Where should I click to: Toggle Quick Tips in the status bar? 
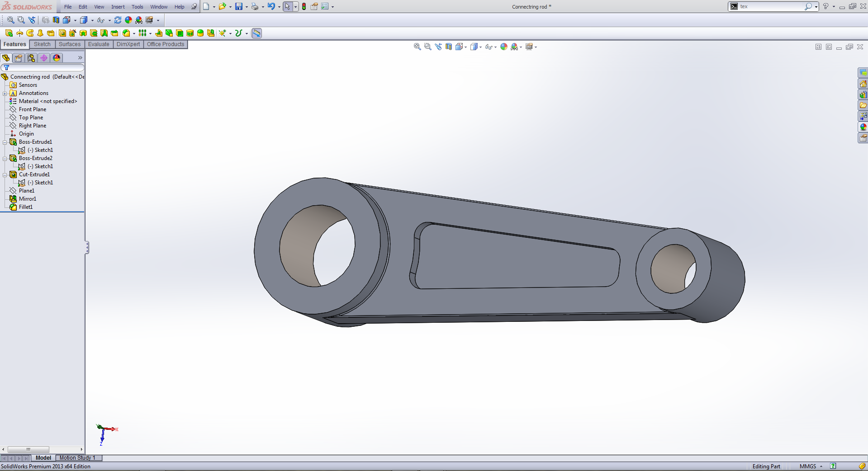(833, 466)
